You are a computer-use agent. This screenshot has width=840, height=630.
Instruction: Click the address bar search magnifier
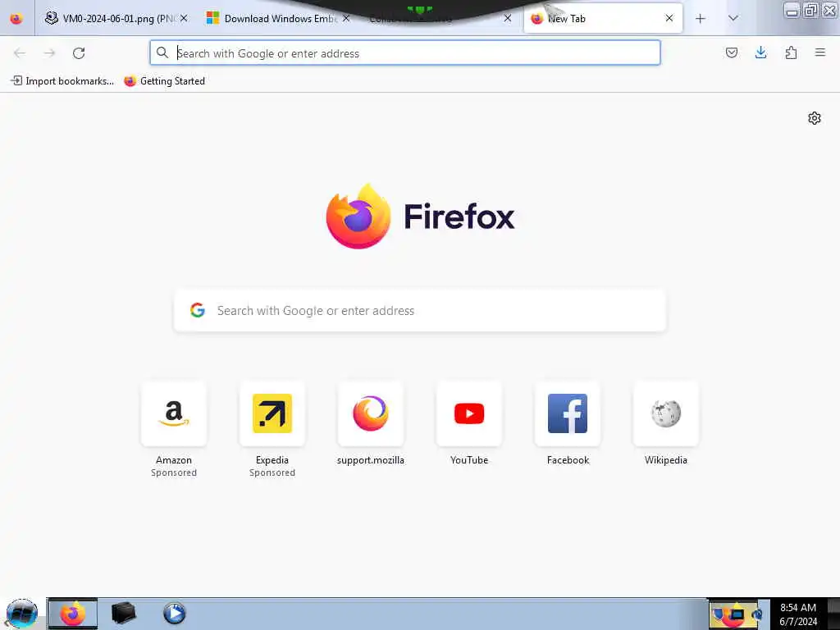coord(162,52)
